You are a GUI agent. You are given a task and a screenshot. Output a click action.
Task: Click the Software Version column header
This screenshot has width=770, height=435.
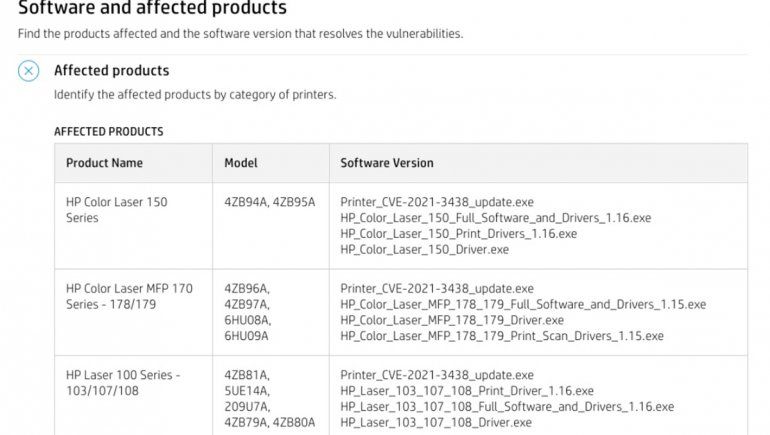pyautogui.click(x=386, y=163)
